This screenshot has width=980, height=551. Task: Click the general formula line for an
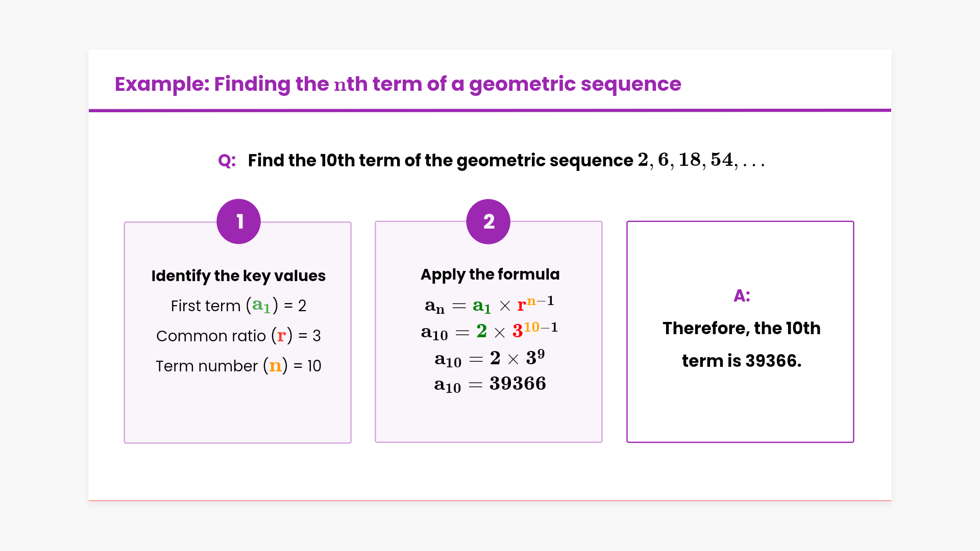[x=489, y=305]
